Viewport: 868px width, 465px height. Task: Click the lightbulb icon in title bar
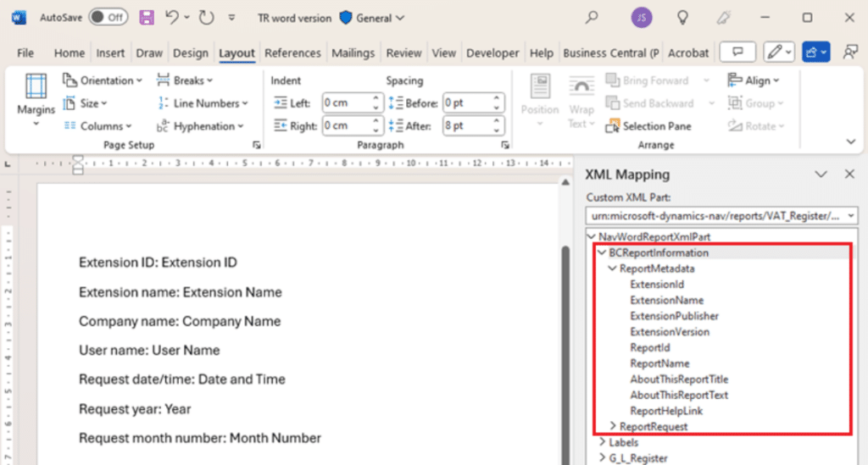(x=682, y=17)
